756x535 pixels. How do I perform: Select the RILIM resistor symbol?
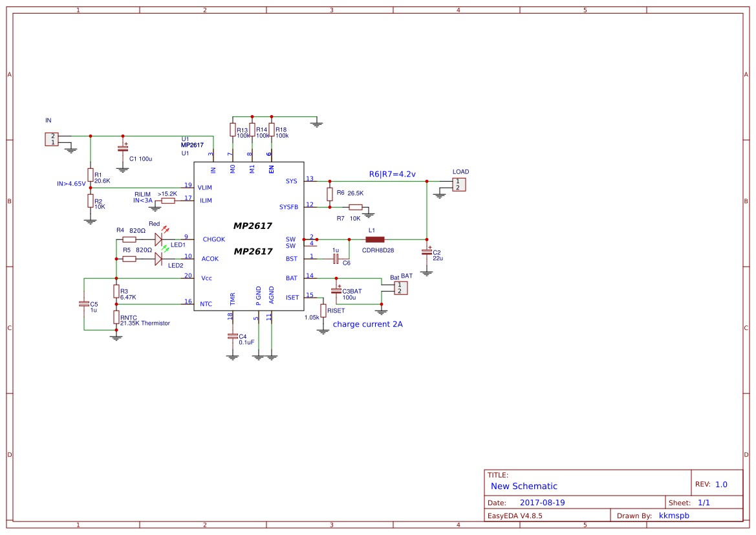(x=167, y=201)
